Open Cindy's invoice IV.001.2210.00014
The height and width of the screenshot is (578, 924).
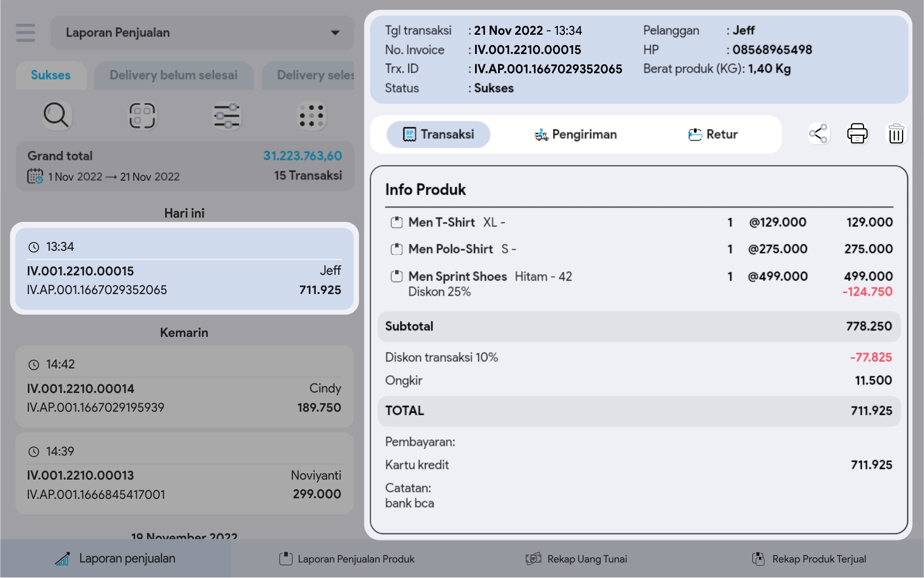pos(184,387)
